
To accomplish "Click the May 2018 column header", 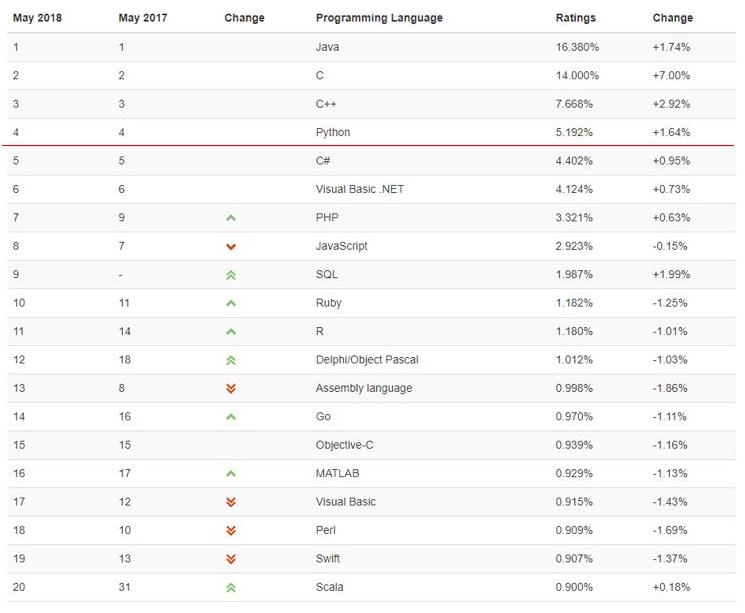I will click(x=38, y=18).
